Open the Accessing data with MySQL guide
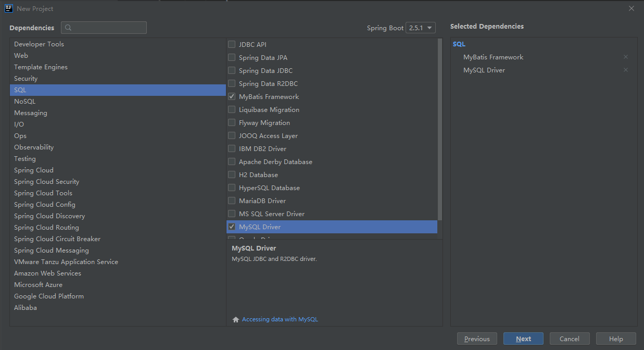Screen dimensions: 644x350 click(x=280, y=319)
